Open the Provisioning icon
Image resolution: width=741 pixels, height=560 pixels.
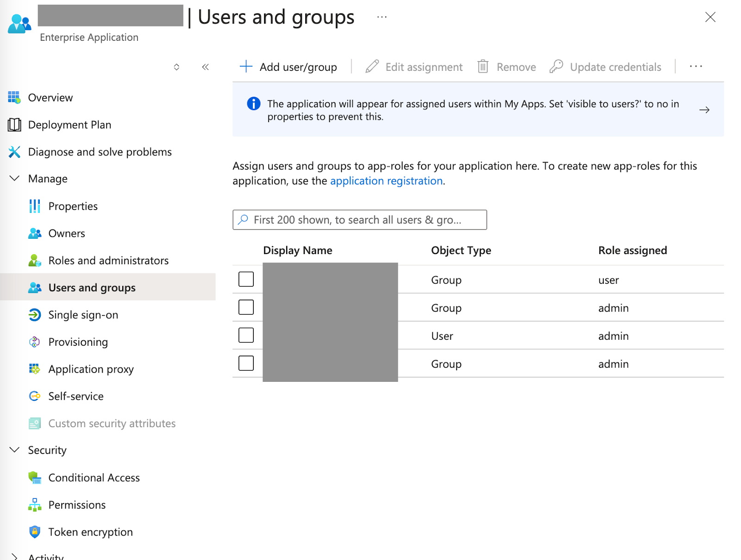35,342
